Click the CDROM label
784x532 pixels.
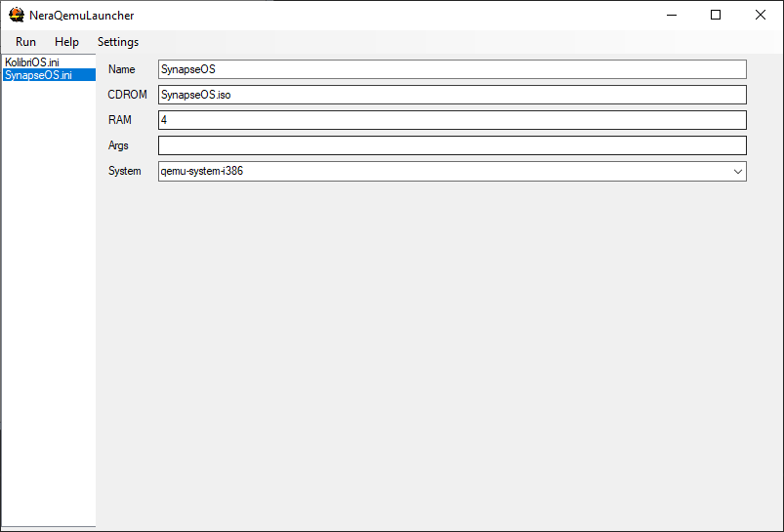point(128,95)
